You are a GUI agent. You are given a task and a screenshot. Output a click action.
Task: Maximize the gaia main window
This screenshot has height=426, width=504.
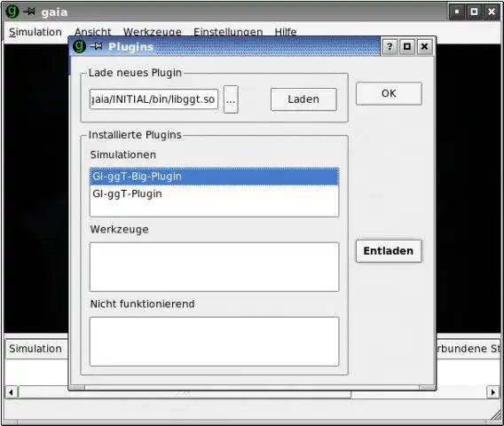474,12
